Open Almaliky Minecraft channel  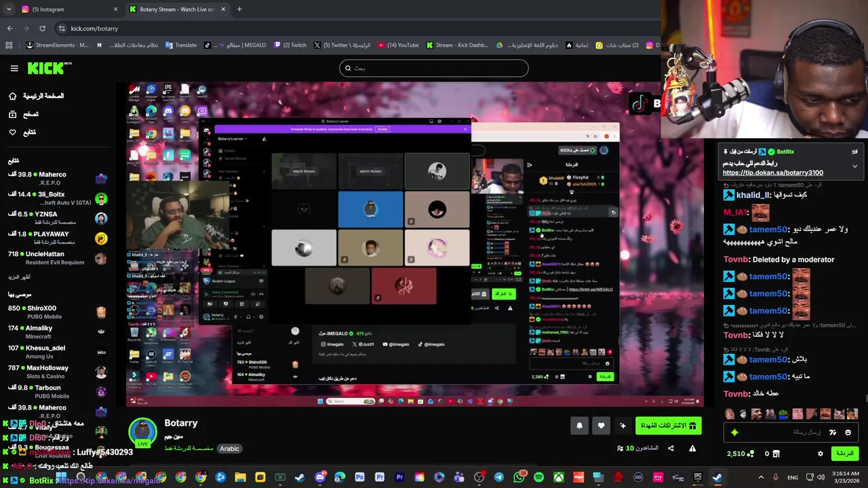pos(58,332)
